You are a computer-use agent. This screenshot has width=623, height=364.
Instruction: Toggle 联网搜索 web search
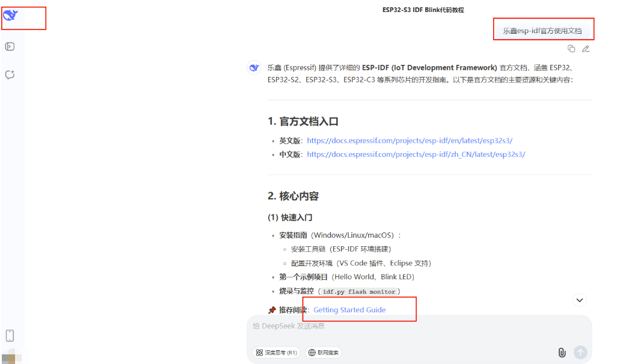click(324, 353)
